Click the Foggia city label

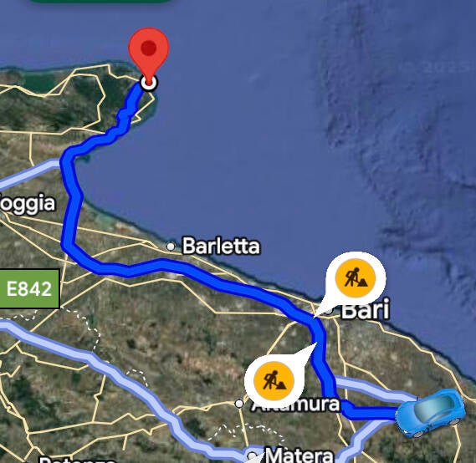[x=28, y=204]
